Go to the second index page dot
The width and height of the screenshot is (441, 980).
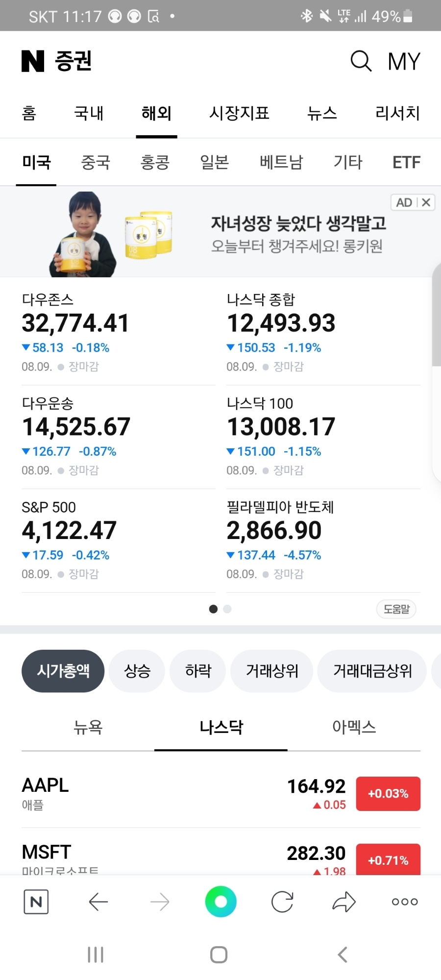coord(227,609)
